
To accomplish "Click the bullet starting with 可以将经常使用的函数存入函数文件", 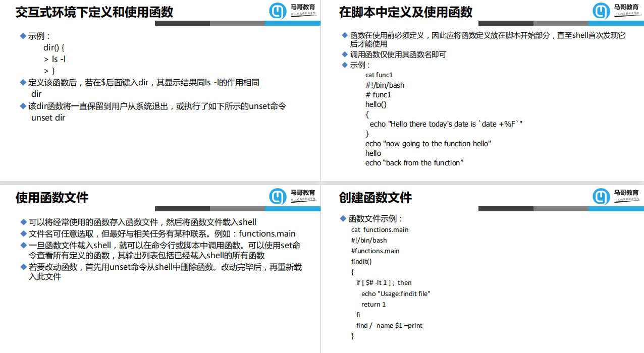I will [139, 222].
